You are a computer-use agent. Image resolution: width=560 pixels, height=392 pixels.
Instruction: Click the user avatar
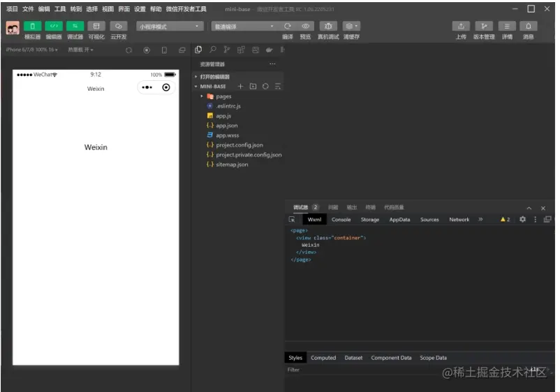click(13, 28)
